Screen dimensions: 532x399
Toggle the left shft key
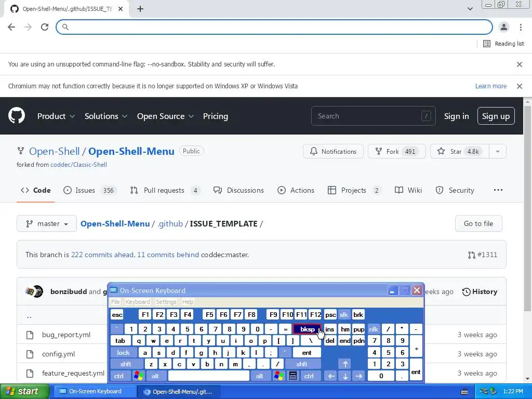point(126,364)
